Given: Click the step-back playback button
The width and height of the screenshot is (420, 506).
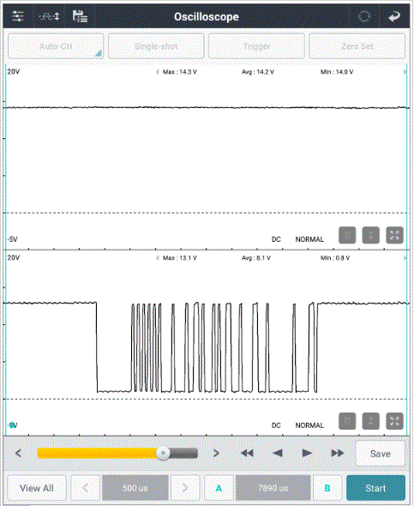Looking at the screenshot, I should [x=278, y=453].
